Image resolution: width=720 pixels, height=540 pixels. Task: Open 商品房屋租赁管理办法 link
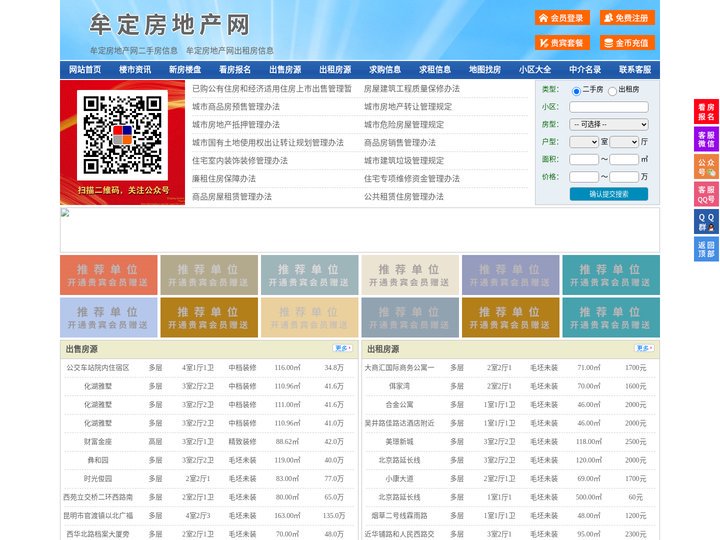[x=232, y=197]
